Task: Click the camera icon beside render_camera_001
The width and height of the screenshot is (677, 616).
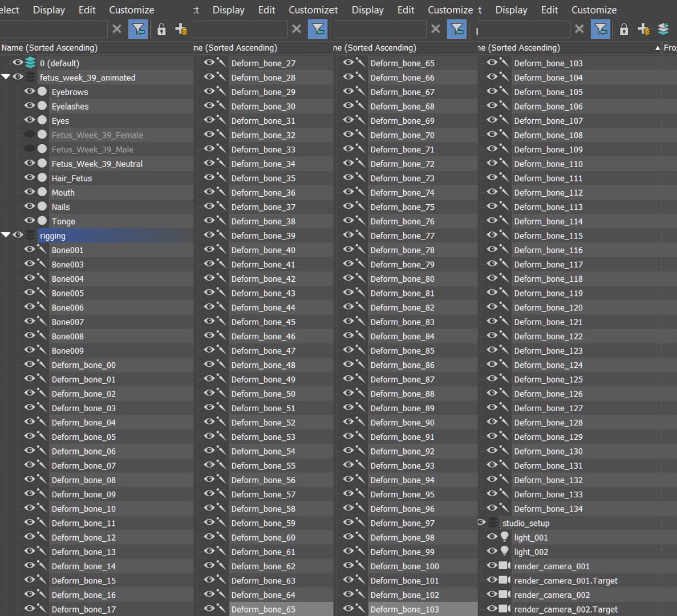Action: pos(504,565)
